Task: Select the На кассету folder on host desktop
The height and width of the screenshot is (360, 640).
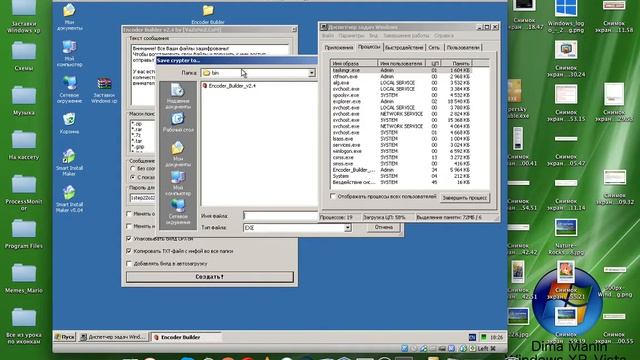Action: coord(24,145)
